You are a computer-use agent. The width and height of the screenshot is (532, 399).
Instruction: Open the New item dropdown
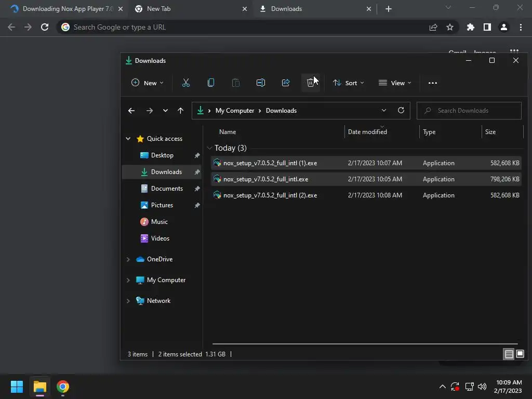[x=148, y=83]
